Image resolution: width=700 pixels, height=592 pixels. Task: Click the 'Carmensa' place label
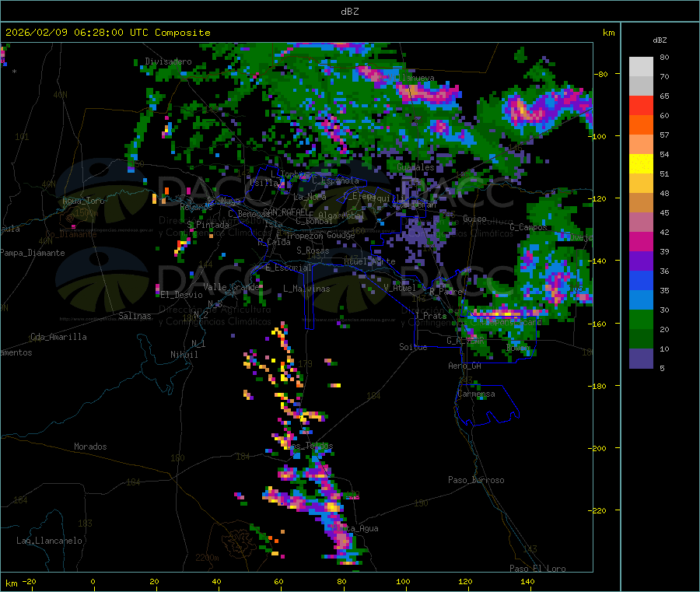[476, 394]
